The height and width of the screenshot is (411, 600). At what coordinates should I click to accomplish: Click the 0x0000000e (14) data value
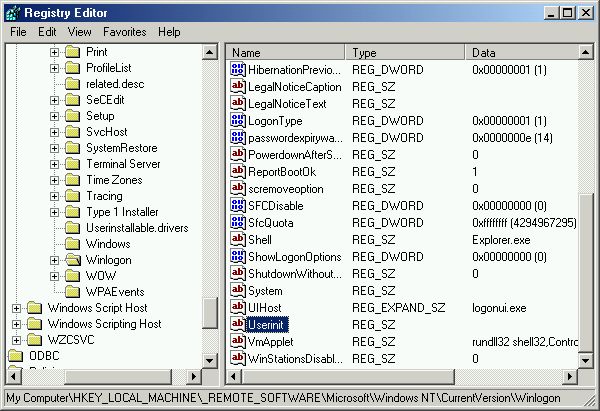(x=512, y=138)
